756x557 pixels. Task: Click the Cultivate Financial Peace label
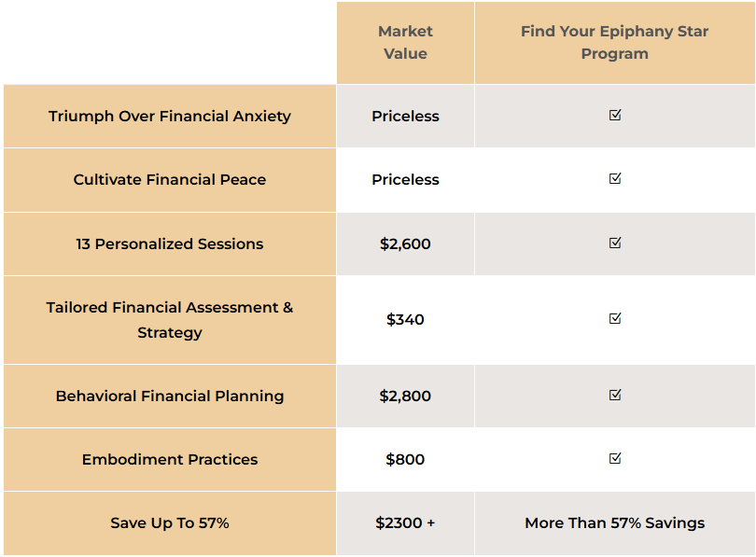click(170, 180)
